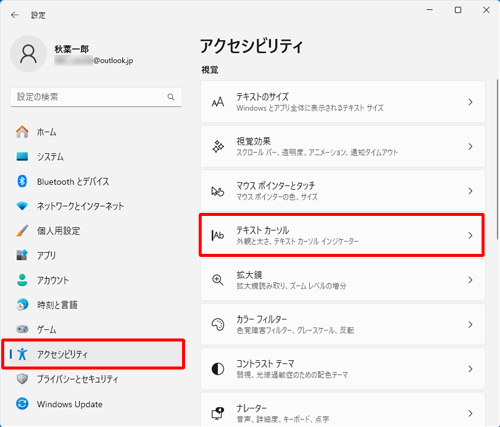Click the vertical scrollbar on the right
Image resolution: width=500 pixels, height=427 pixels.
[x=497, y=159]
